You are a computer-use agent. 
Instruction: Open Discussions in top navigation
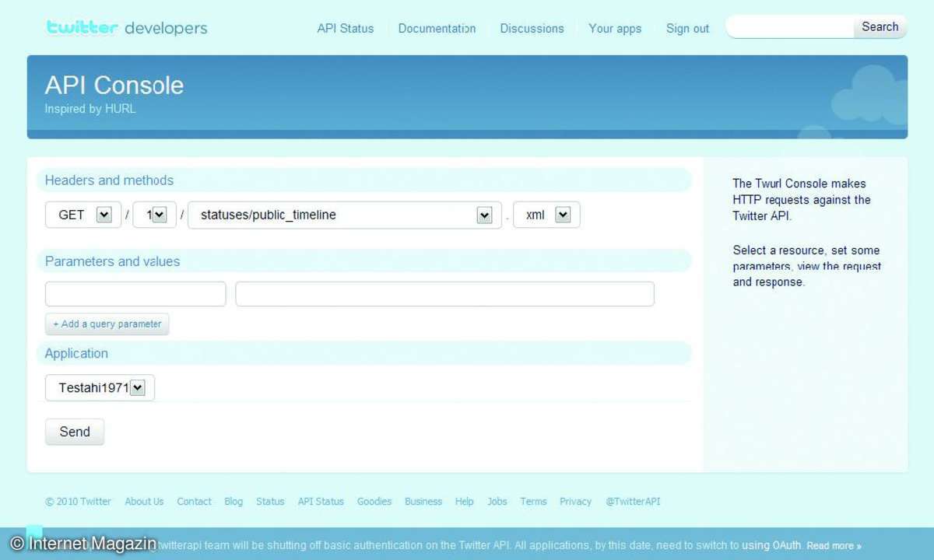click(532, 29)
